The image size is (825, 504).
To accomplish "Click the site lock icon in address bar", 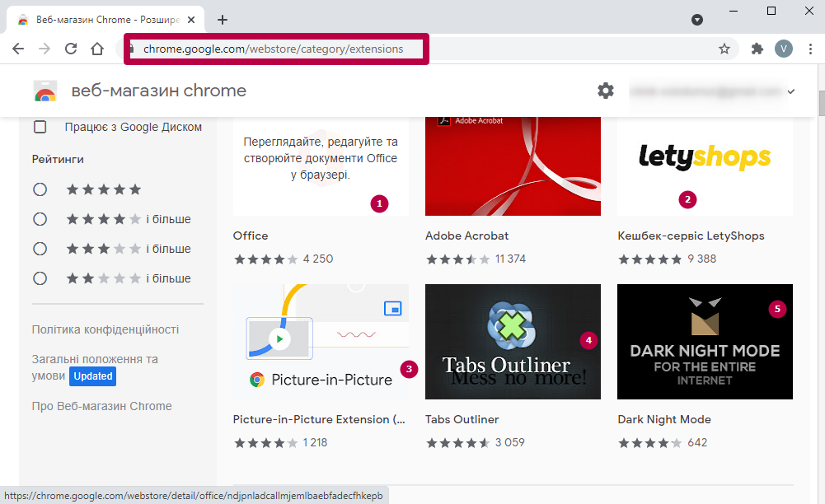I will tap(133, 49).
